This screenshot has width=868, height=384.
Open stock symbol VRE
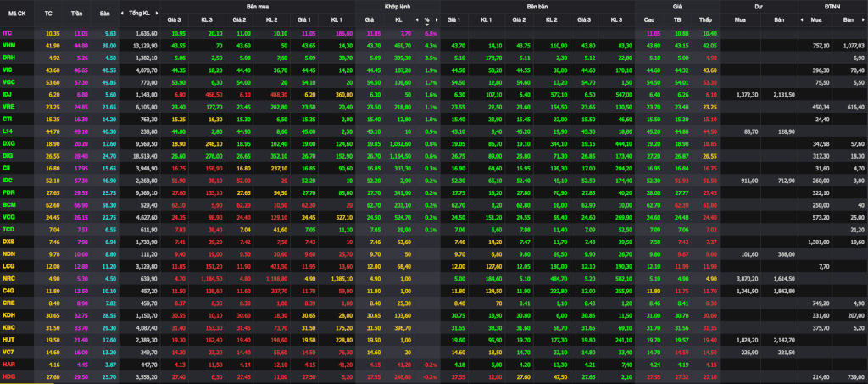pos(8,106)
